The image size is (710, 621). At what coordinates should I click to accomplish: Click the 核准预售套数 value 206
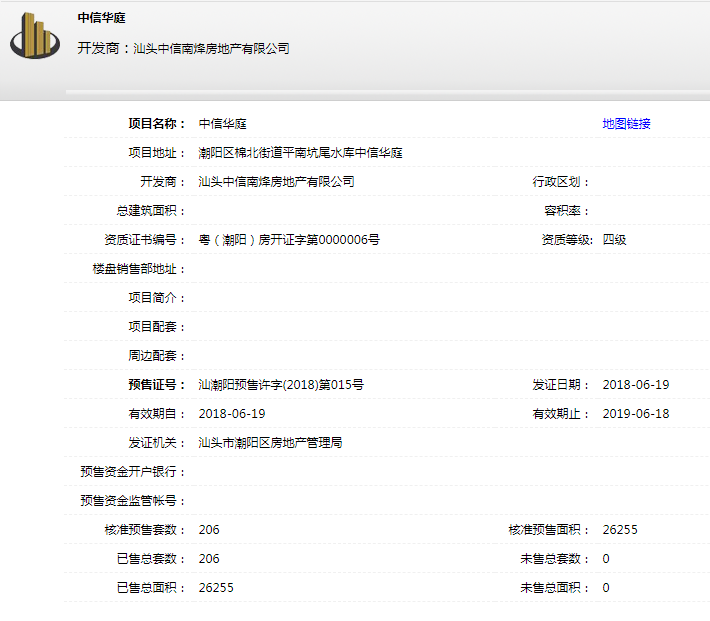pyautogui.click(x=209, y=530)
